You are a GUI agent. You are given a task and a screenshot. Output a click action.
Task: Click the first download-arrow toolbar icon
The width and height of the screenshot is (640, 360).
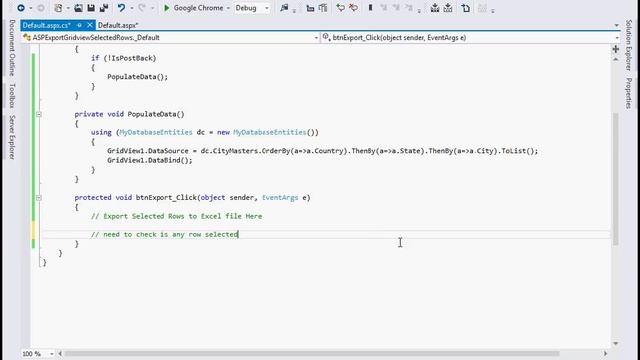[435, 8]
